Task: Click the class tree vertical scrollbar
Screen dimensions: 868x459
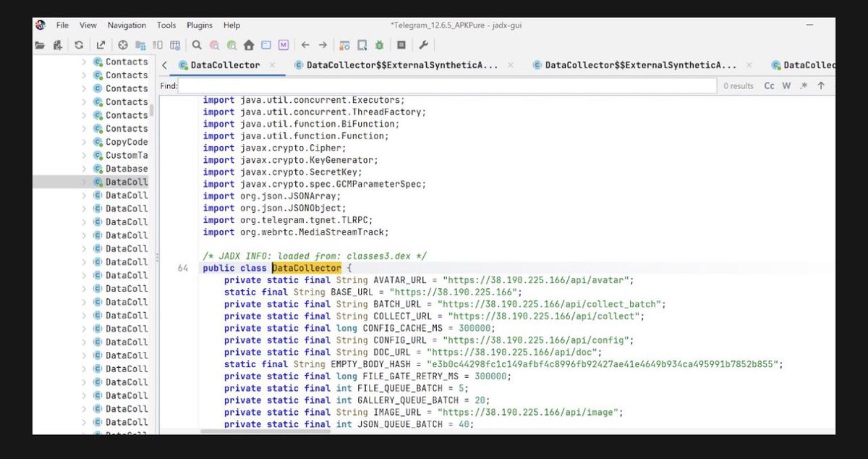Action: coord(151,110)
